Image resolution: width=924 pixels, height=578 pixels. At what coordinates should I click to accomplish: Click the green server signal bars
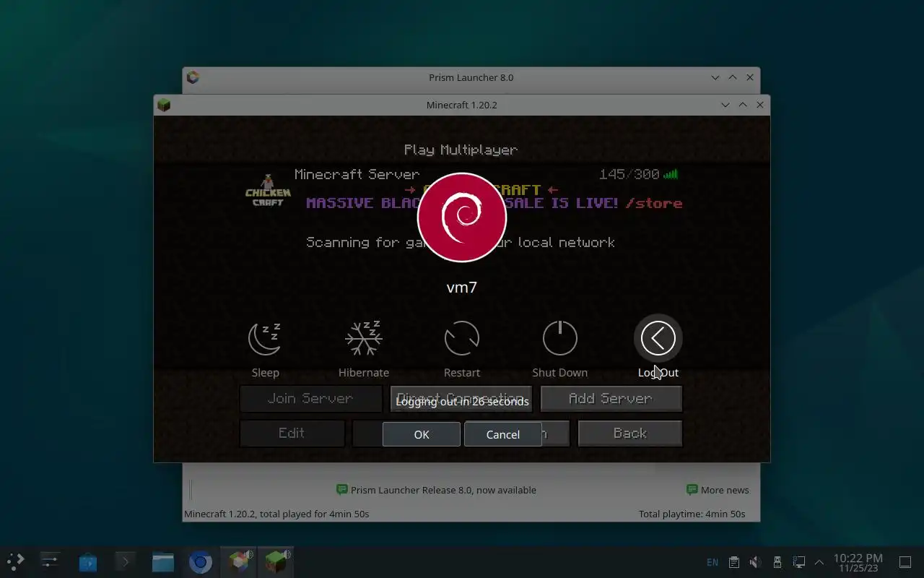tap(671, 174)
